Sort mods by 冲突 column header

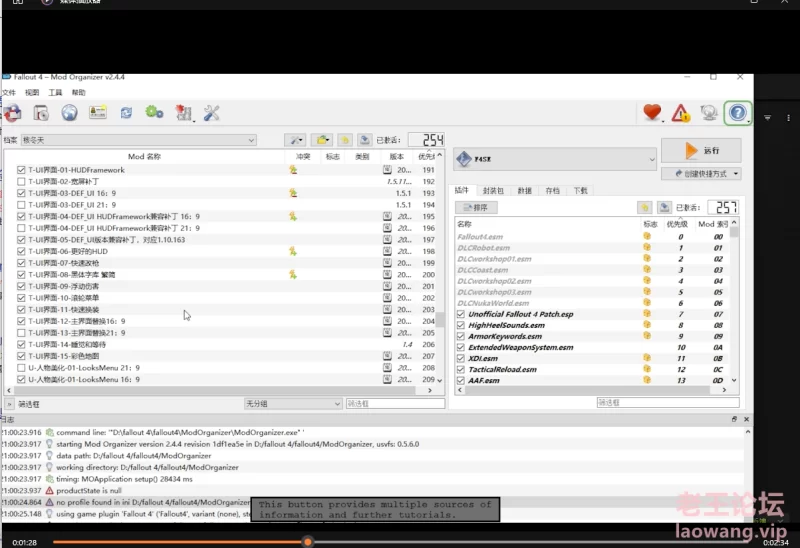tap(303, 156)
